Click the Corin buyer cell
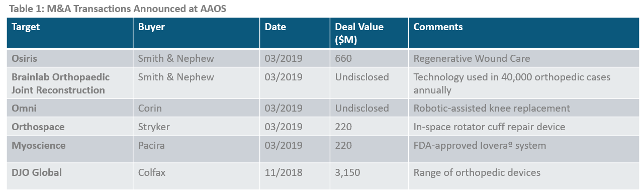644x196 pixels. [197, 108]
